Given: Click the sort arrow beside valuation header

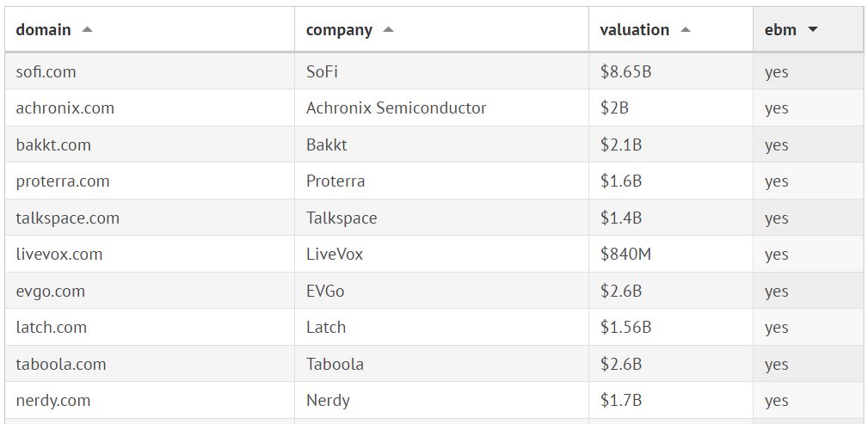Looking at the screenshot, I should point(685,30).
